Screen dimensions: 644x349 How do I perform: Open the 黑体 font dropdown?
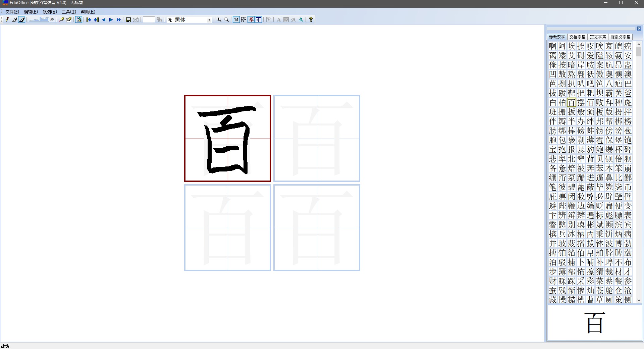coord(209,20)
